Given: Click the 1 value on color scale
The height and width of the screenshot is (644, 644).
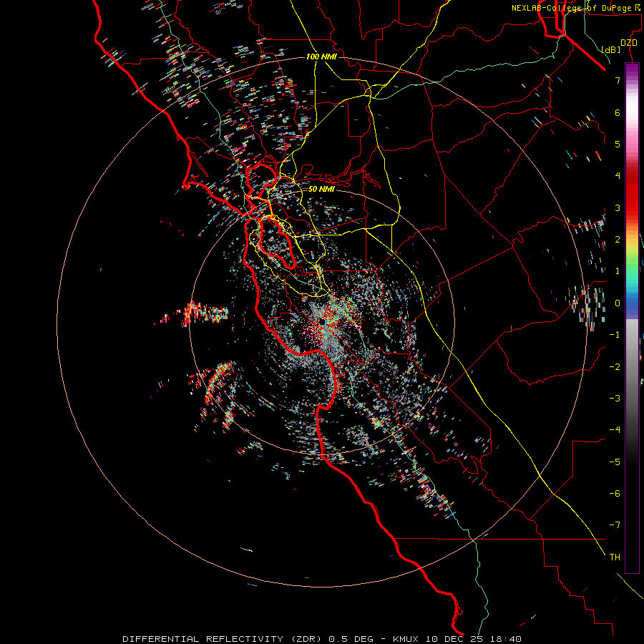Looking at the screenshot, I should tap(618, 271).
